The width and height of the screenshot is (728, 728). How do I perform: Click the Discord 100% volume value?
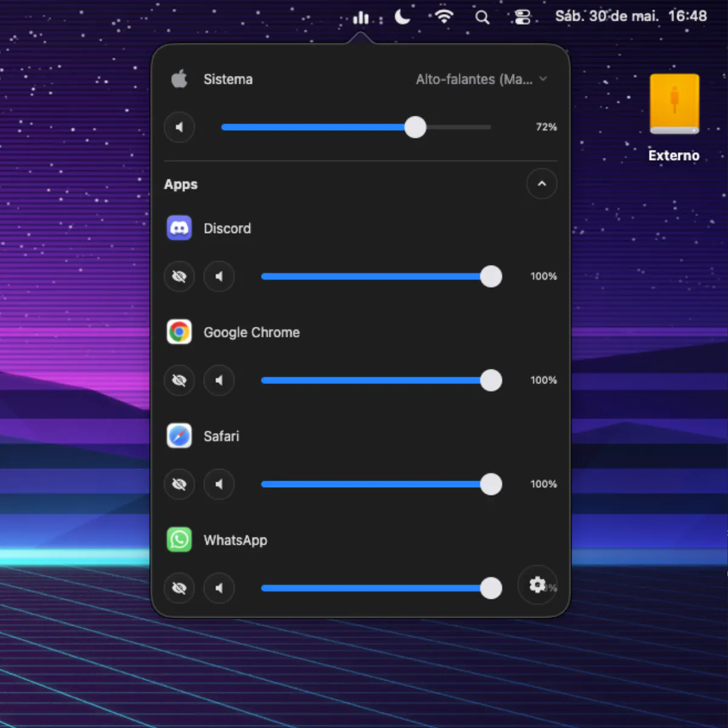(544, 276)
